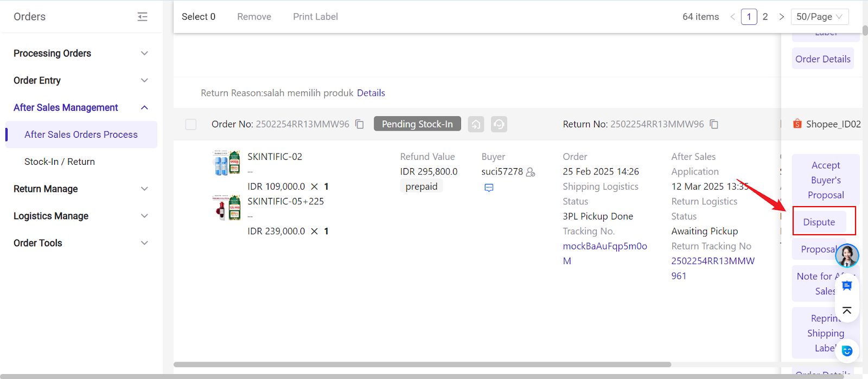Click the prepaid tag under Refund Value
Screen dimensions: 868x379
[422, 187]
